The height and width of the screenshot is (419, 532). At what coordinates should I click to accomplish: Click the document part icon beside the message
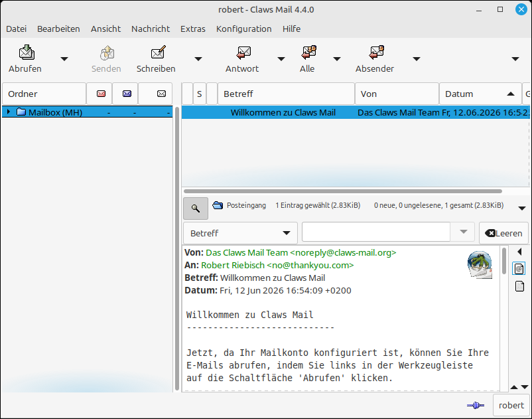point(519,286)
